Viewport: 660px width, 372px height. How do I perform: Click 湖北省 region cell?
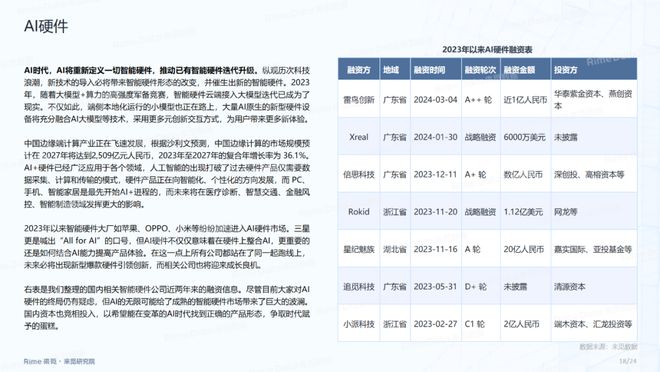[395, 249]
